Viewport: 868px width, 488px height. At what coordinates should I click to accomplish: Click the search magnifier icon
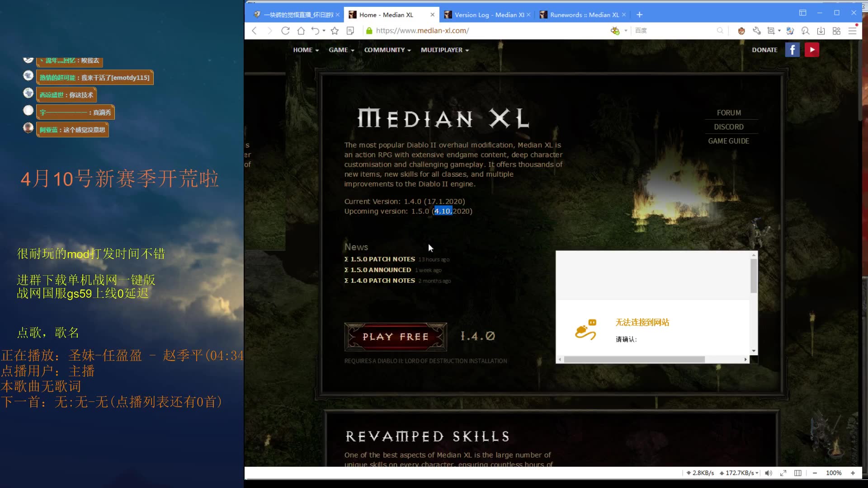pos(720,31)
